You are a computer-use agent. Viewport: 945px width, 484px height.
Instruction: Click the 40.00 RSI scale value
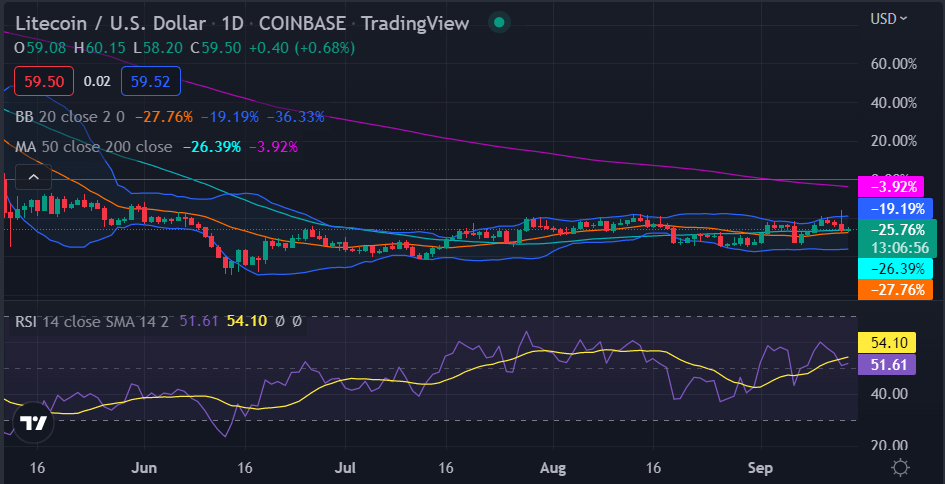coord(889,394)
